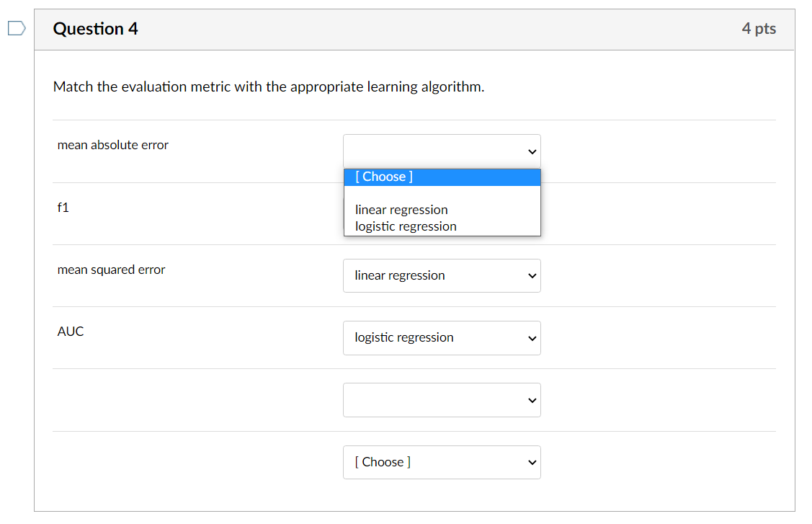Open the mean absolute error answer box
Viewport: 812px width, 524px height.
coord(441,151)
